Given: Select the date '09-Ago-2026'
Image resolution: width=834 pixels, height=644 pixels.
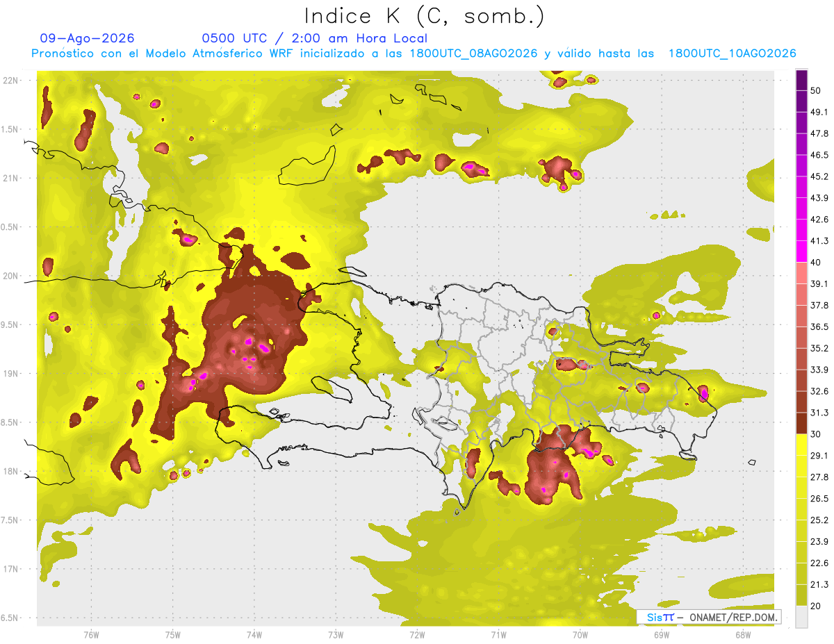Looking at the screenshot, I should (88, 38).
